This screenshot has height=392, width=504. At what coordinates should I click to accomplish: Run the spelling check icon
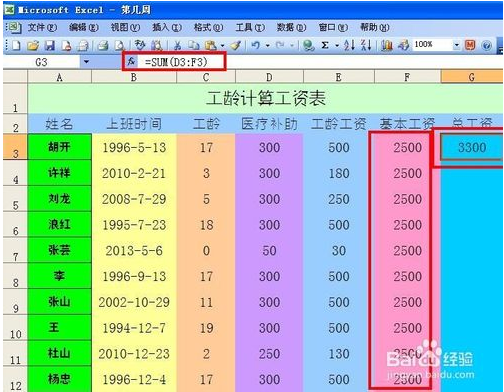click(140, 45)
